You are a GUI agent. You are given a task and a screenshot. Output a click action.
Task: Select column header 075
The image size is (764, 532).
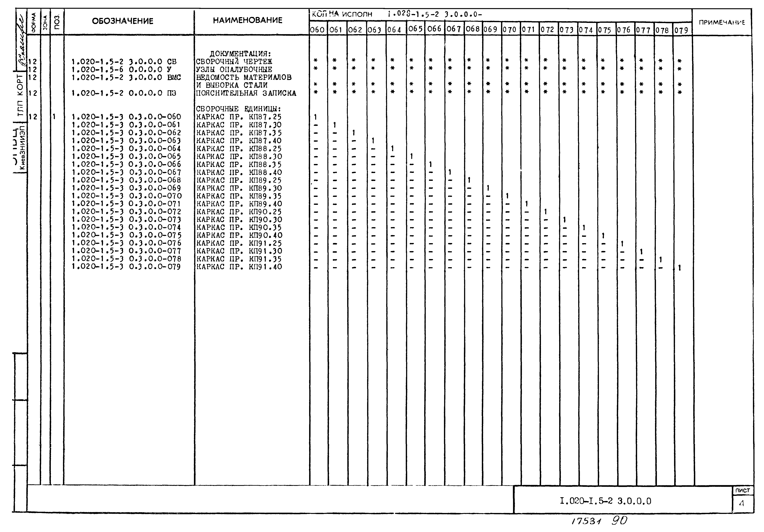605,30
